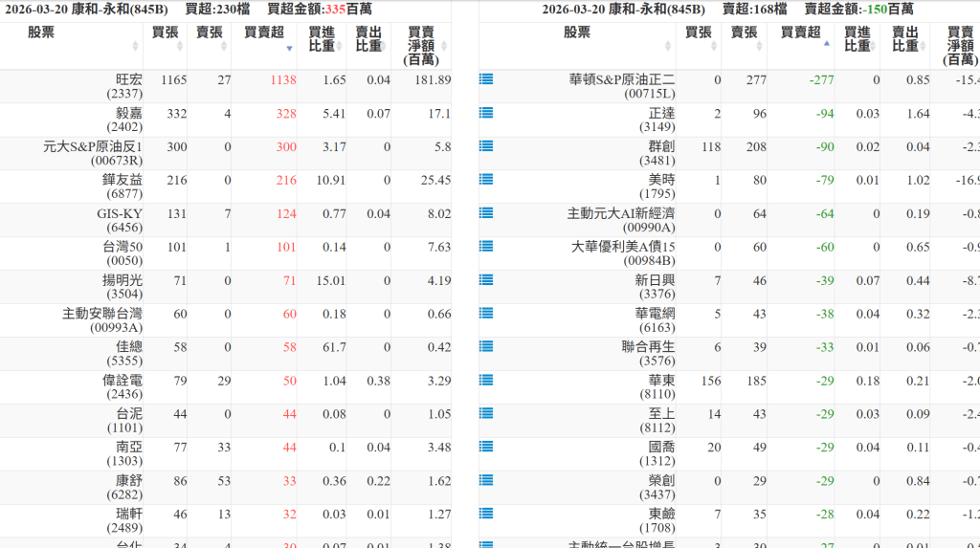Open the list icon beside 榮創 (3437)
The width and height of the screenshot is (980, 548).
pos(486,481)
